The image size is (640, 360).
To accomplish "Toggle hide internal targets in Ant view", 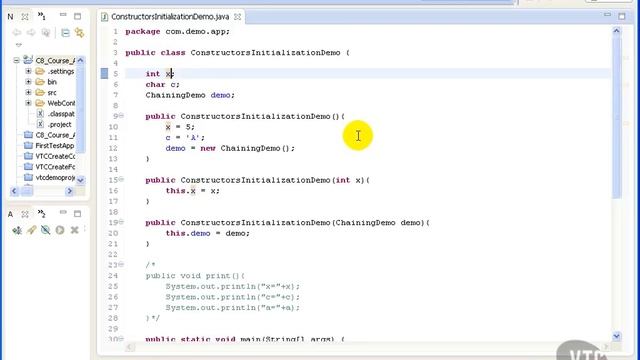I will (x=46, y=230).
